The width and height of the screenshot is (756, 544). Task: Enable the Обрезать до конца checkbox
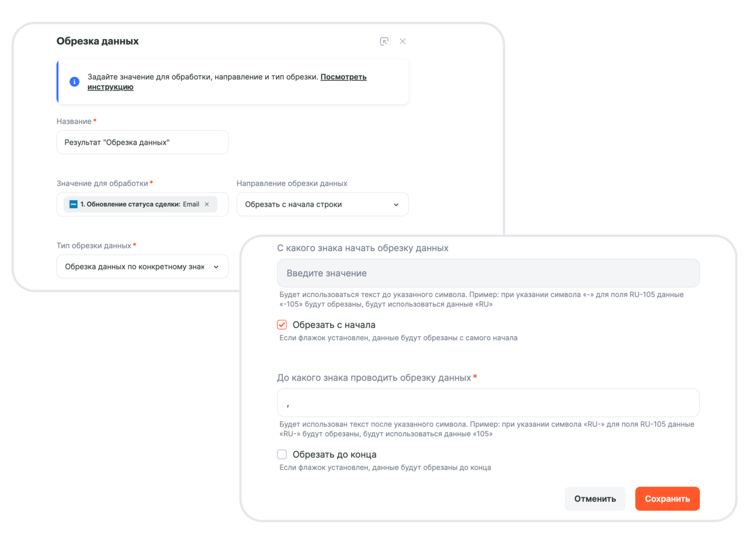pyautogui.click(x=282, y=454)
